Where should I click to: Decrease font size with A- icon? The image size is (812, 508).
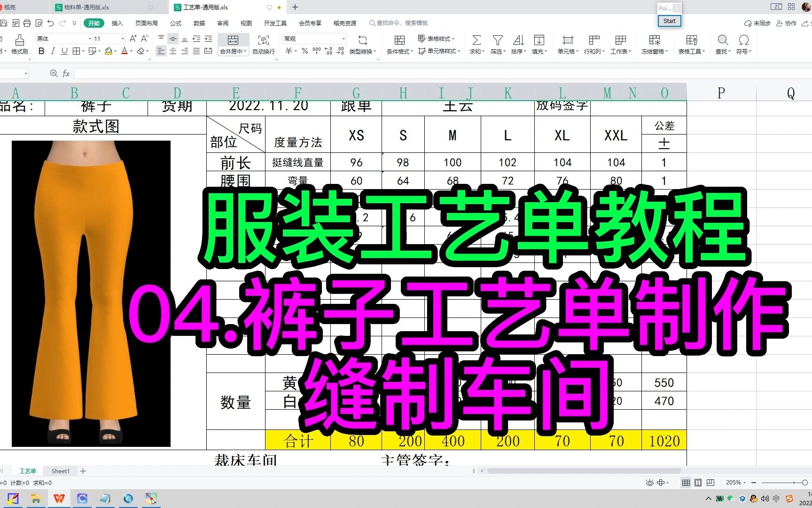click(145, 39)
